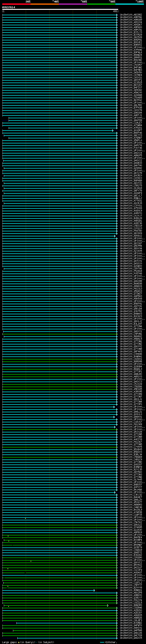
Task: Click the UniRef100_Q8H8S1 label
Action: 131,58
